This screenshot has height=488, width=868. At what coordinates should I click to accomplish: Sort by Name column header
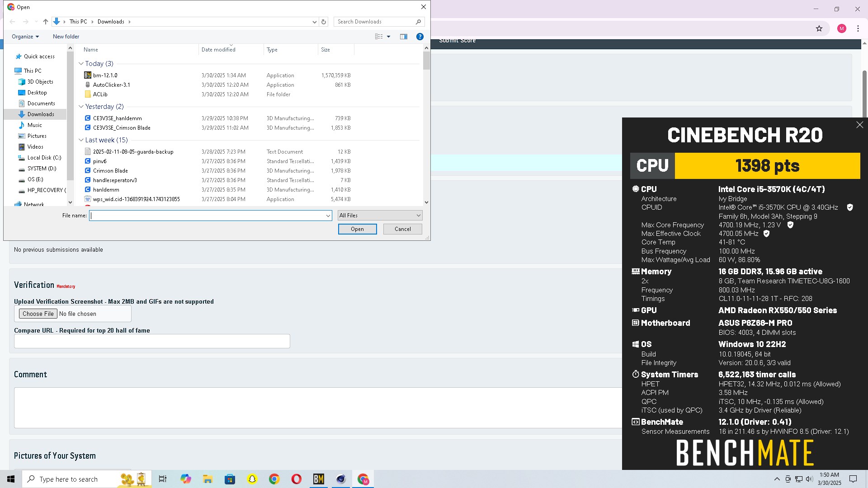(x=138, y=50)
